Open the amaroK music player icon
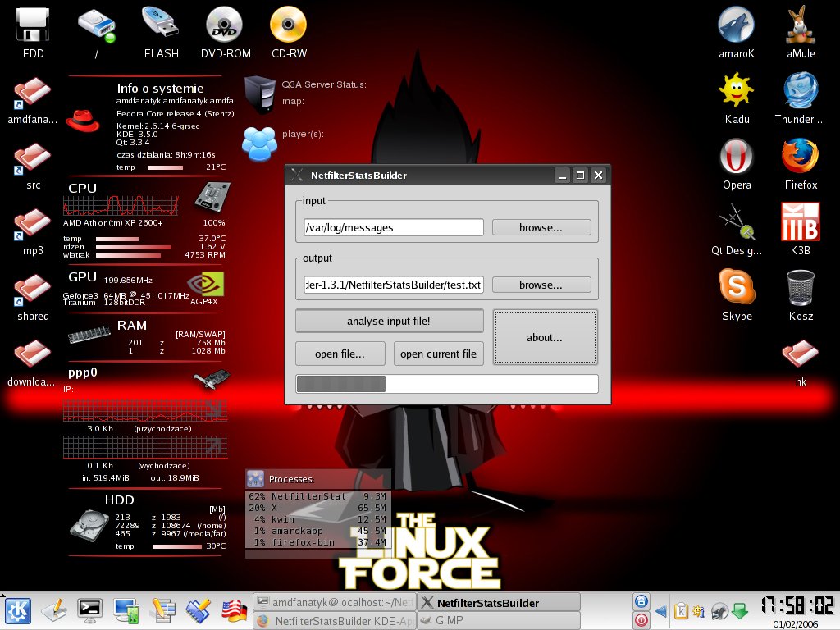Viewport: 840px width, 630px height. pos(736,25)
